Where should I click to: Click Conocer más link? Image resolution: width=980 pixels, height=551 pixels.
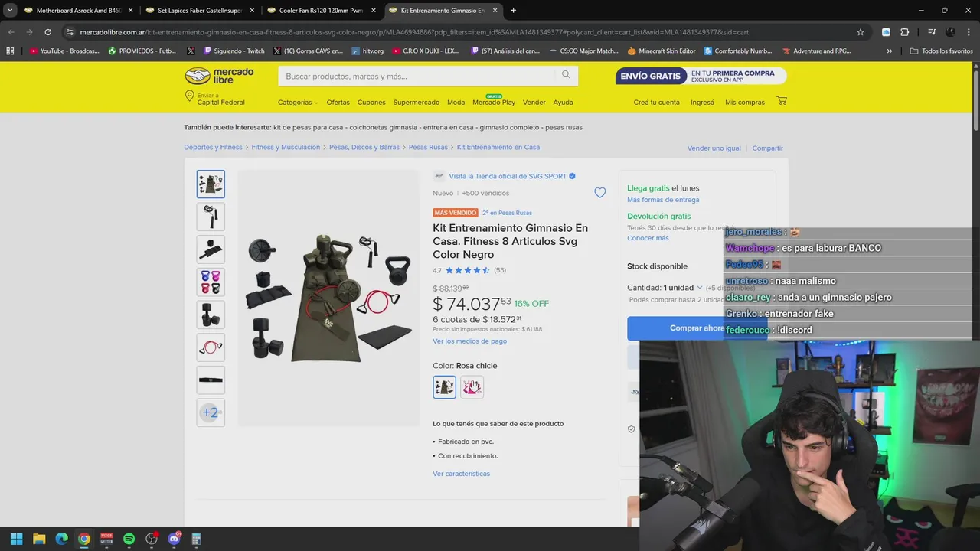[648, 238]
